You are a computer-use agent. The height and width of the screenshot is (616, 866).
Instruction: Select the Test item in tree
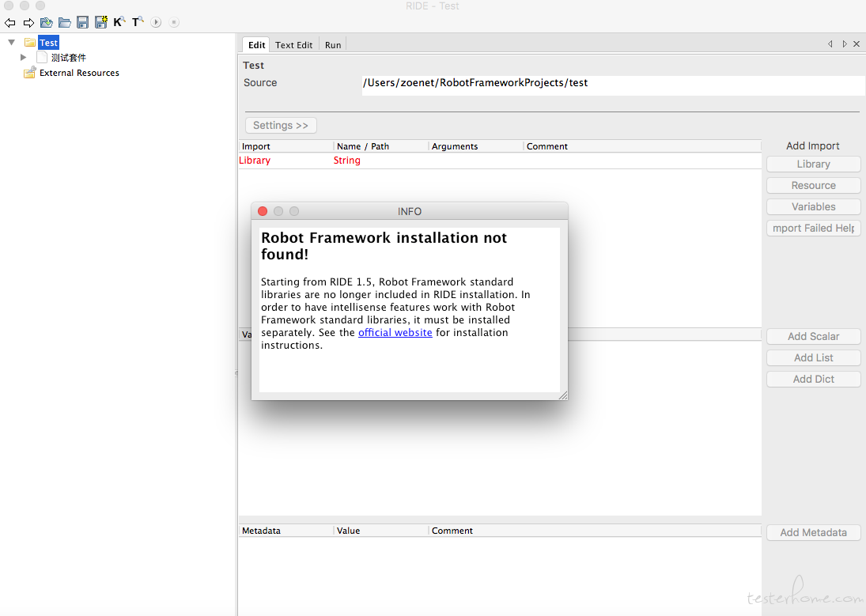click(x=48, y=43)
